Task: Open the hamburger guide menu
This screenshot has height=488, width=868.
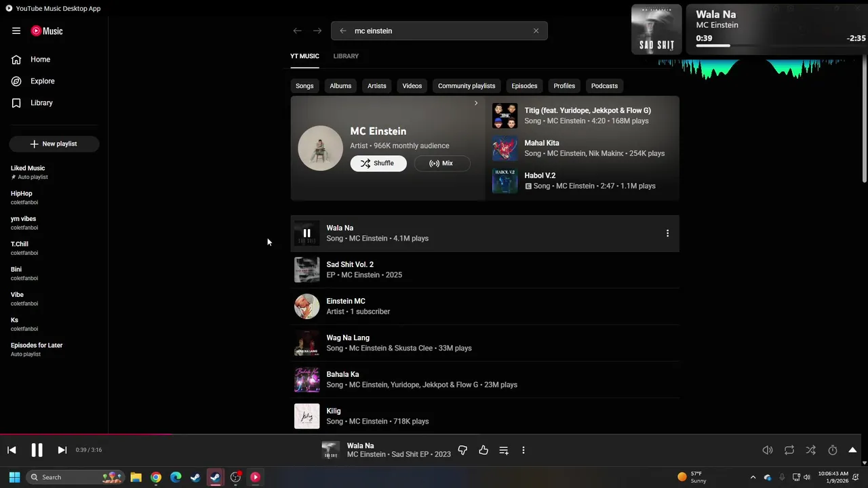Action: [x=16, y=30]
